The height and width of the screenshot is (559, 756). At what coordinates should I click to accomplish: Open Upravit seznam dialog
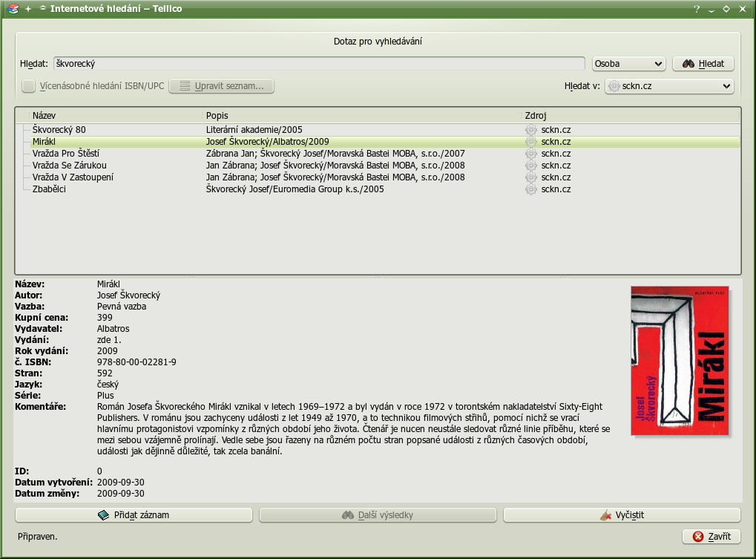coord(221,86)
